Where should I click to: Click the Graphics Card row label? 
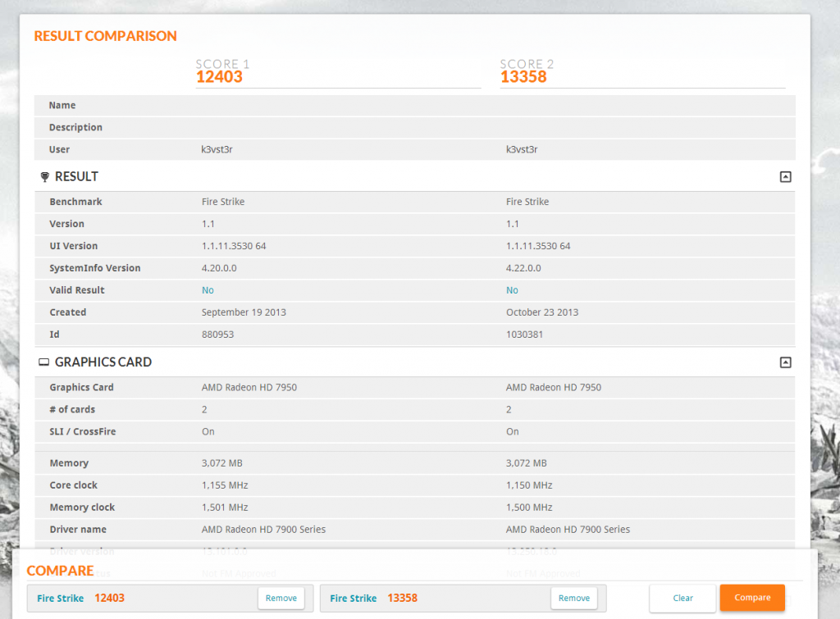click(x=81, y=388)
